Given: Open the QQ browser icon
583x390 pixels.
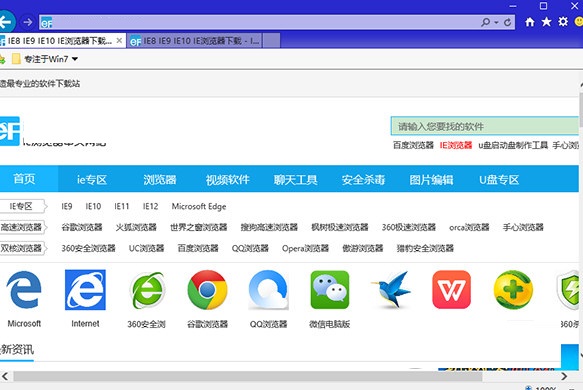Looking at the screenshot, I should point(268,290).
